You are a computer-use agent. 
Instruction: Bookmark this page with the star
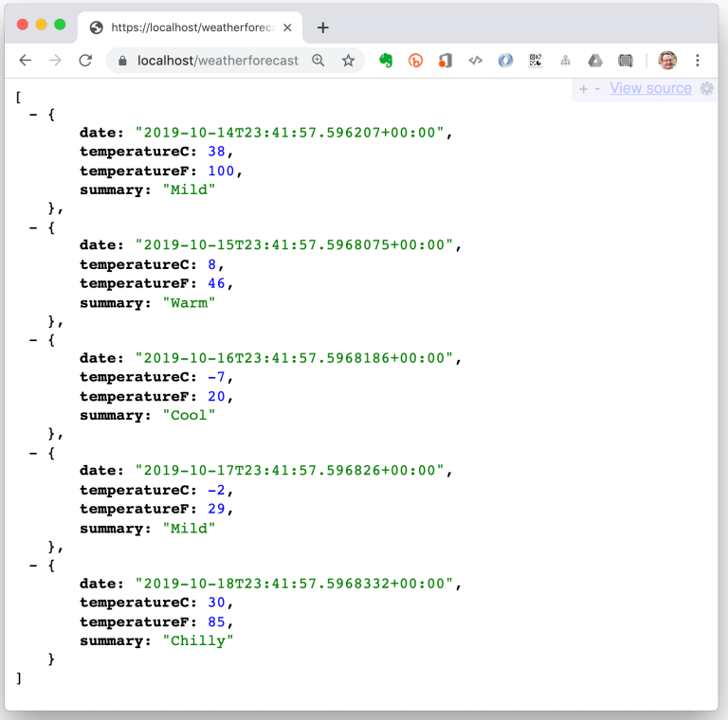348,61
